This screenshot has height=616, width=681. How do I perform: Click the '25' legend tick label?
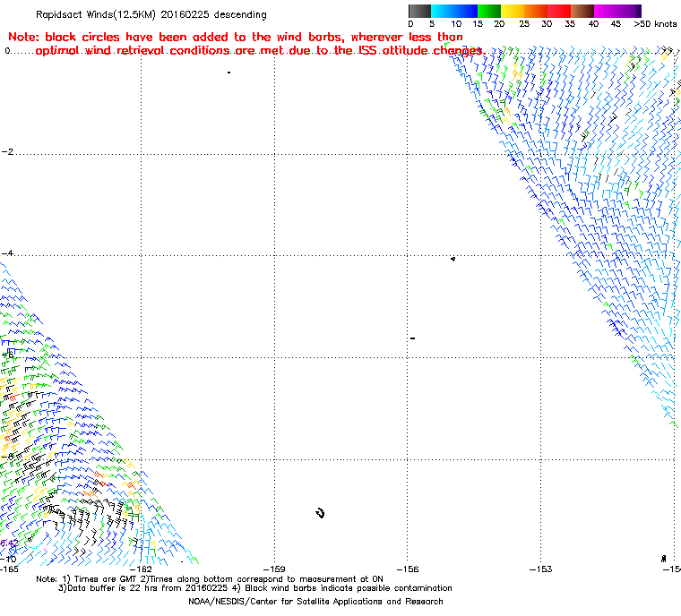524,24
